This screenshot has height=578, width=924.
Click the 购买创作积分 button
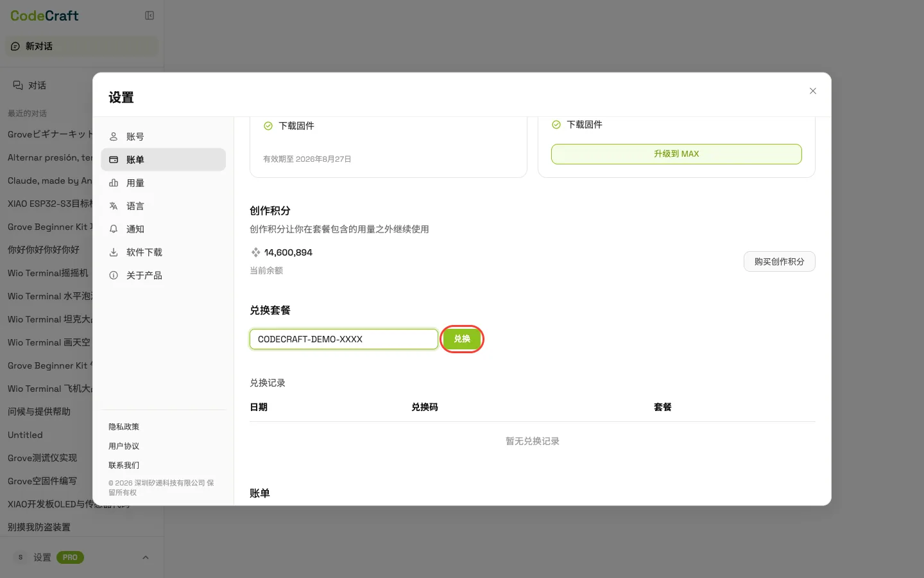[x=779, y=261]
